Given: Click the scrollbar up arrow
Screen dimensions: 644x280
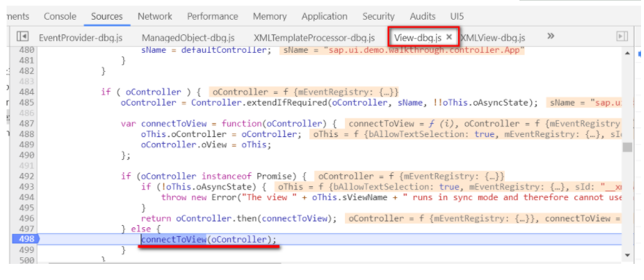Looking at the screenshot, I should [x=627, y=54].
